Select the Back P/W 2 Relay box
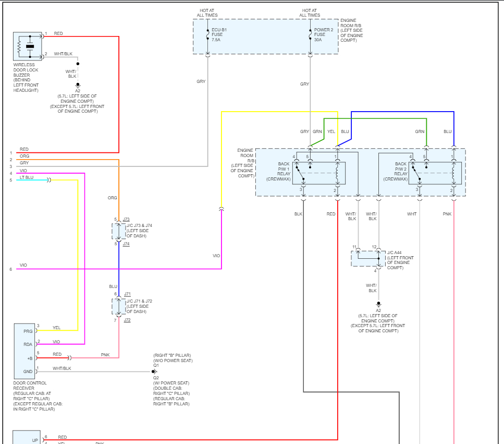Viewport: 504px width, 444px height. pos(435,173)
